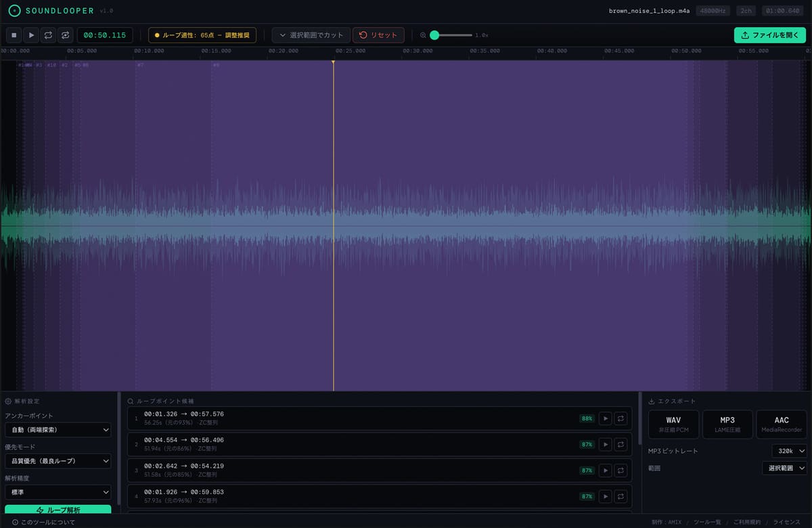Export as AAC MediaRecorder
This screenshot has height=528, width=812.
pos(782,424)
